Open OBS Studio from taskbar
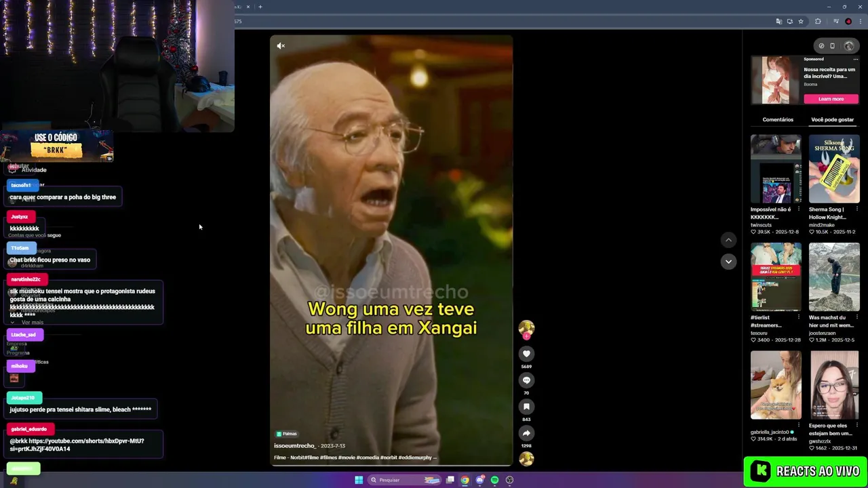The image size is (868, 488). (509, 480)
